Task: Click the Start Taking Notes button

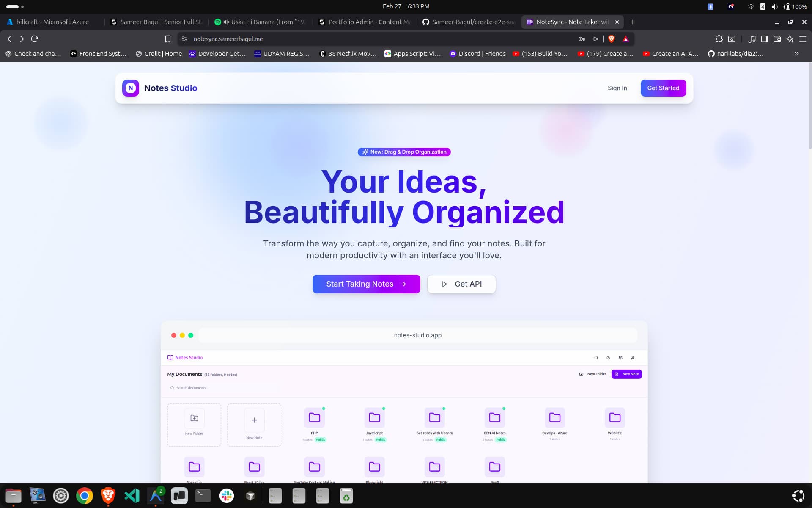Action: pyautogui.click(x=366, y=284)
